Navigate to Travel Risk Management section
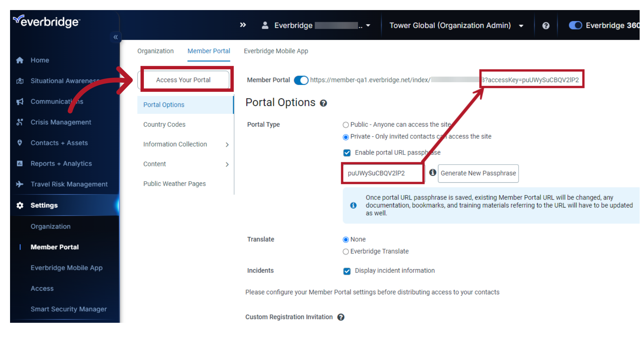Screen dimensions: 644x362 (69, 184)
